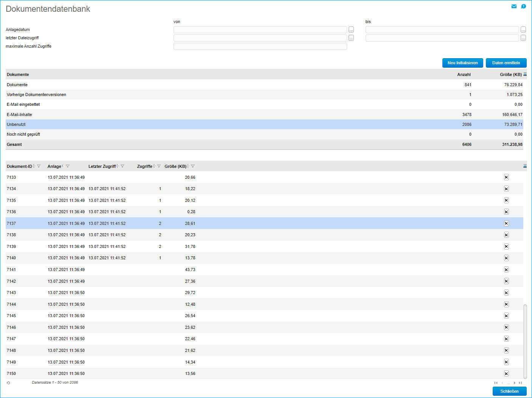Image resolution: width=532 pixels, height=398 pixels.
Task: Click the envelope mail icon
Action: [x=514, y=6]
